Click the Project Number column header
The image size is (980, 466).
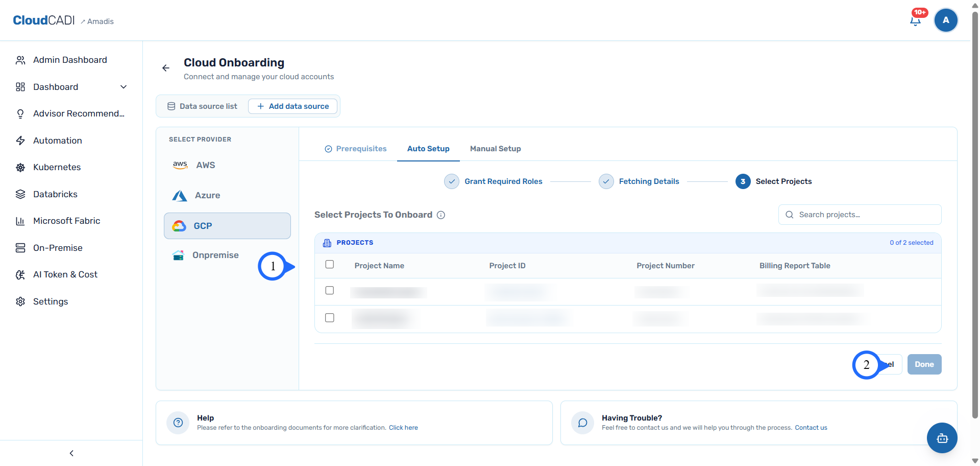click(x=666, y=266)
